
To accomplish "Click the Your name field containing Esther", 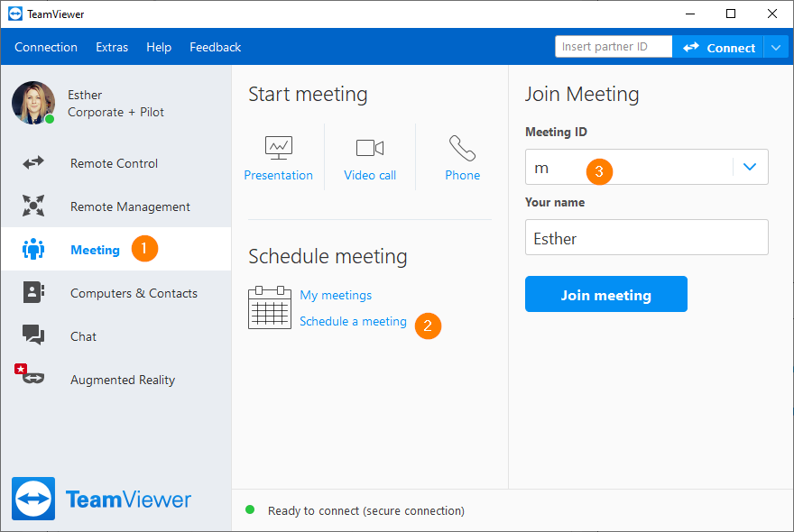I will coord(647,237).
